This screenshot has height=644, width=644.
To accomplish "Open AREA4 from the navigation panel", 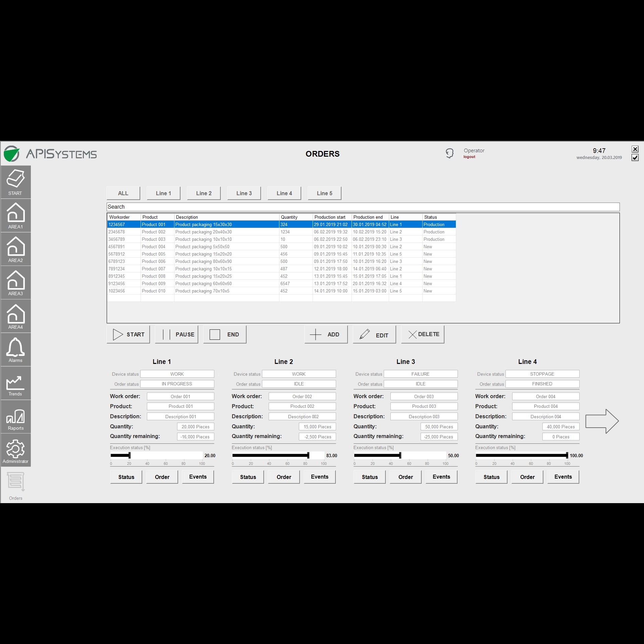I will (x=15, y=316).
